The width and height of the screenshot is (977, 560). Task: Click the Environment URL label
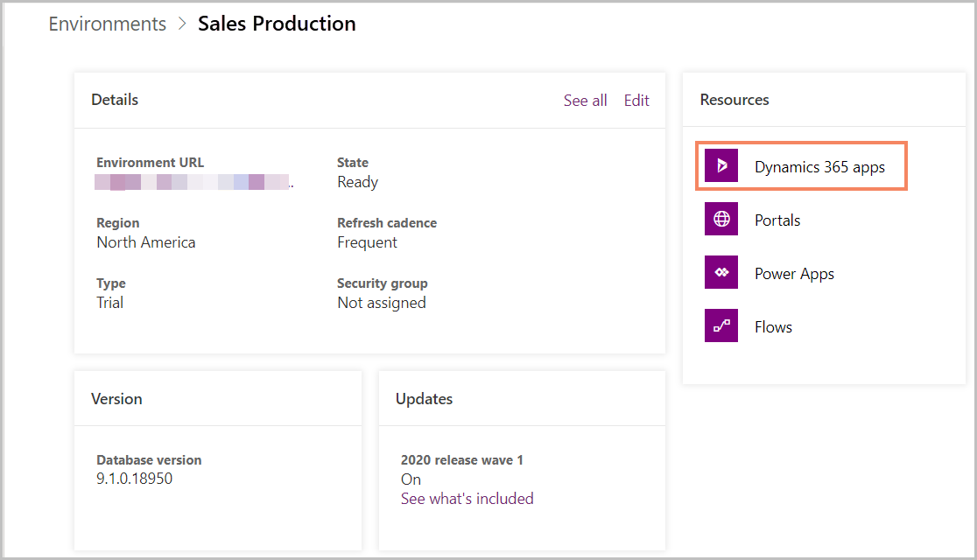[151, 163]
